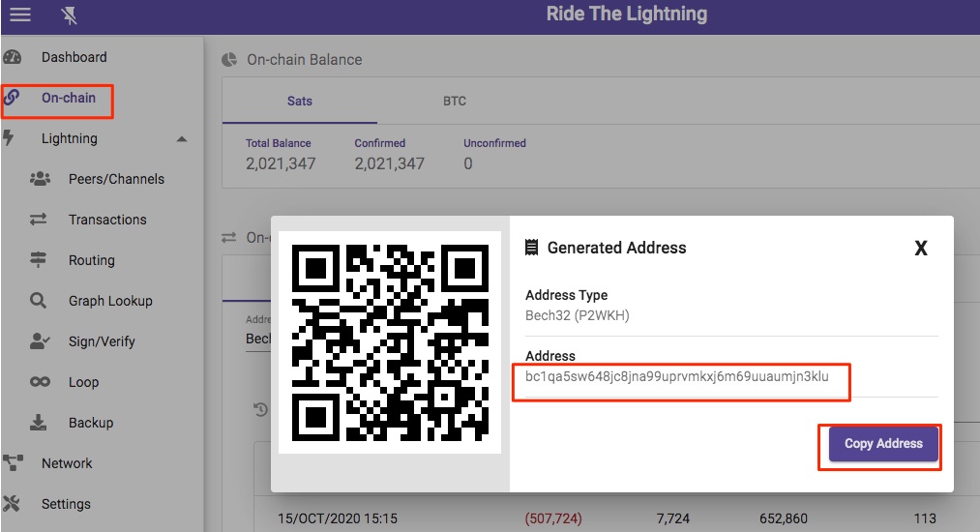This screenshot has width=980, height=532.
Task: Select the generated bc1 address text
Action: point(677,376)
